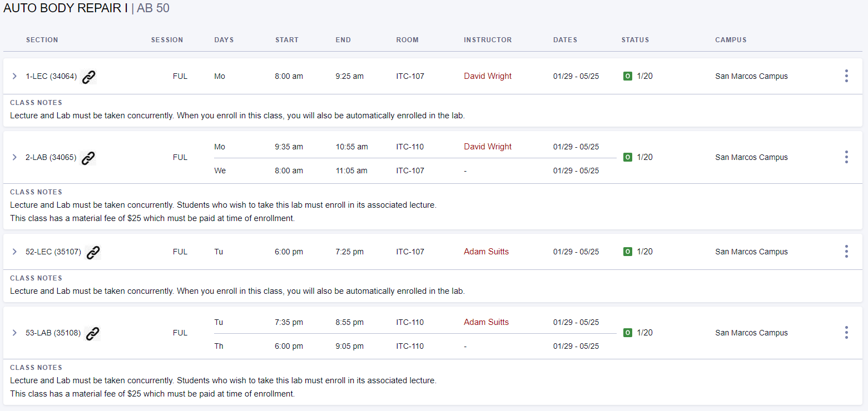Click the SECTION column header

[42, 40]
